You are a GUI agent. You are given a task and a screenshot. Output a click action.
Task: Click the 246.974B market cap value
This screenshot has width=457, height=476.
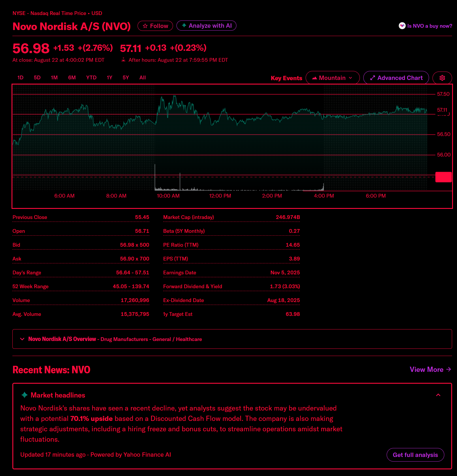pos(288,217)
